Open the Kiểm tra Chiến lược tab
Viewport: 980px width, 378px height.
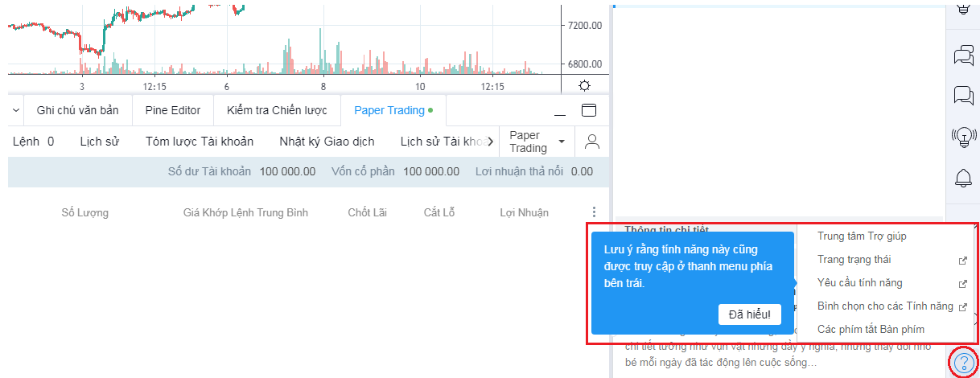click(277, 110)
